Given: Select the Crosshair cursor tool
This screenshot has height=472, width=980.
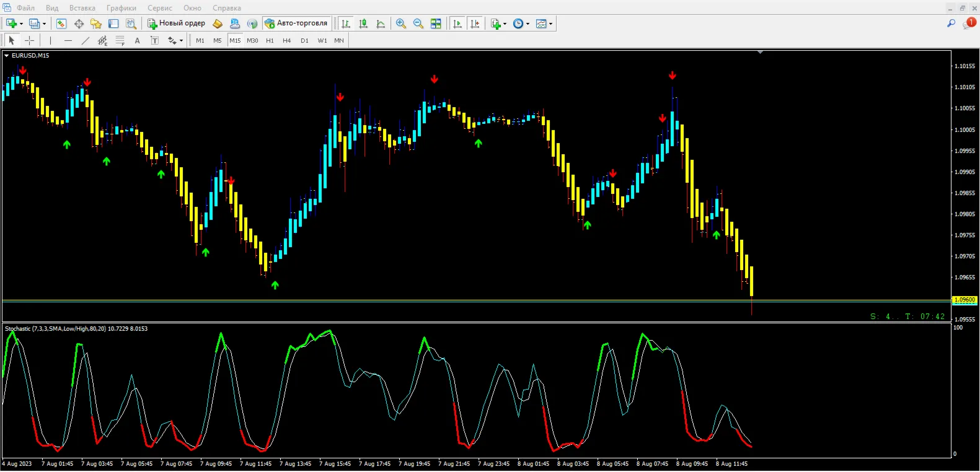Looking at the screenshot, I should pos(29,40).
